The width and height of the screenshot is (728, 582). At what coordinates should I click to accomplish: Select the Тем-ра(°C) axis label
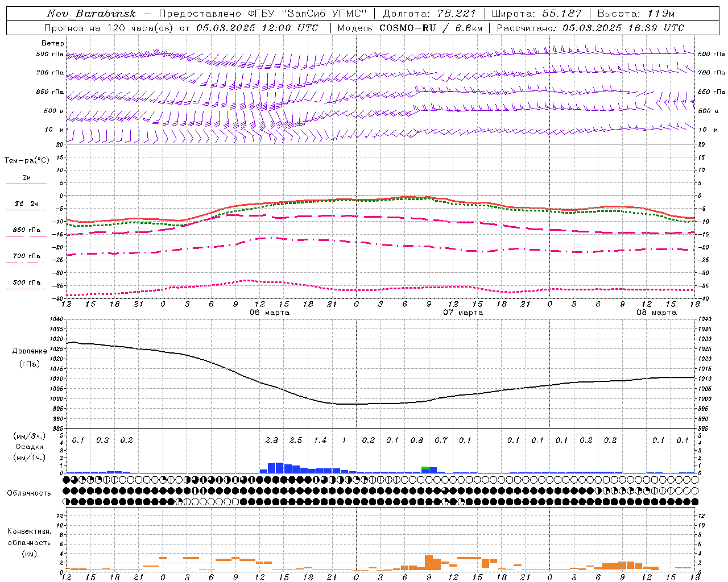27,161
